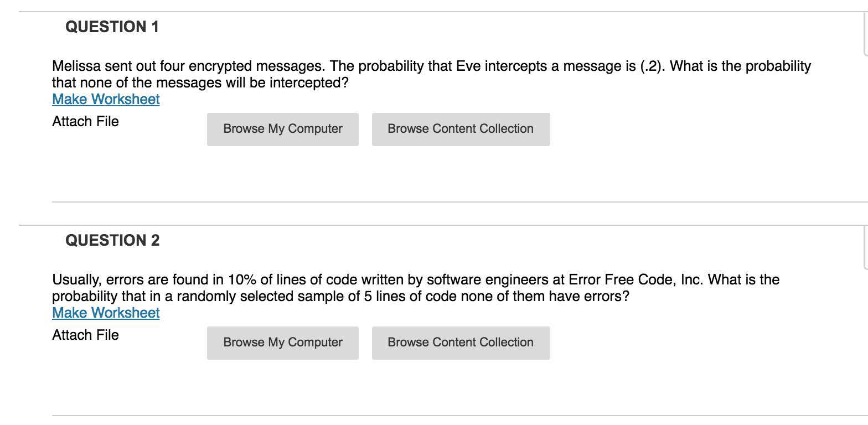Select the QUESTION 1 heading
The height and width of the screenshot is (425, 868).
coord(112,27)
